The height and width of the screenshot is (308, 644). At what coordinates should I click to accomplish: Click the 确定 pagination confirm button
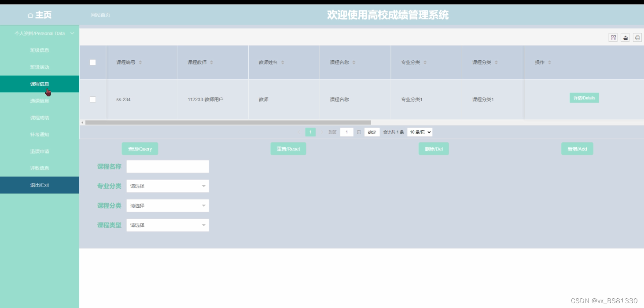coord(372,132)
